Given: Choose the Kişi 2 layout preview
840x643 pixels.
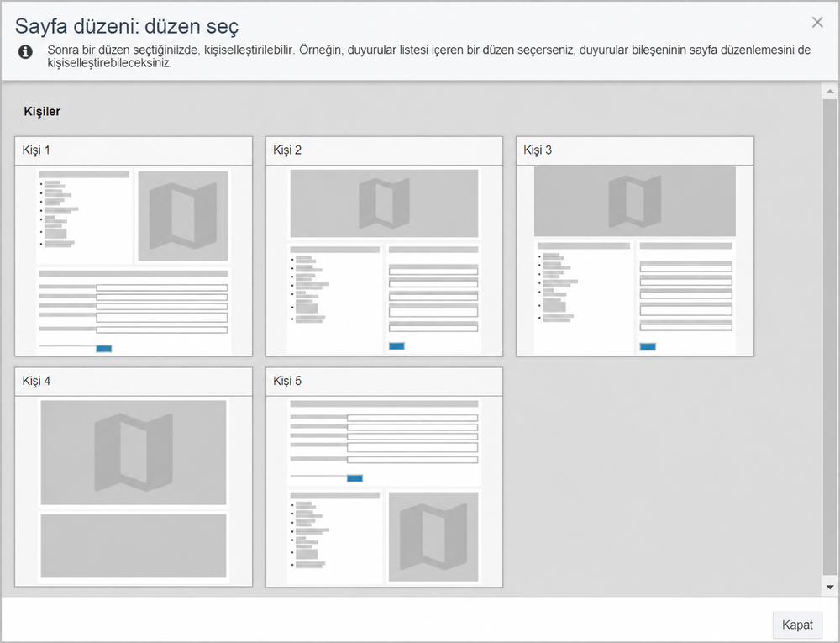Looking at the screenshot, I should [x=384, y=261].
